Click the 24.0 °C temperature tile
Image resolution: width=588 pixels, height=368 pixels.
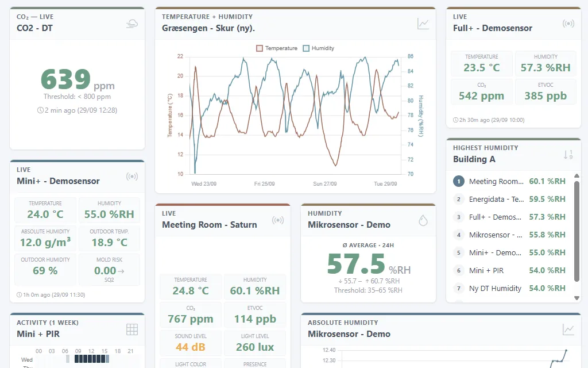pos(45,210)
